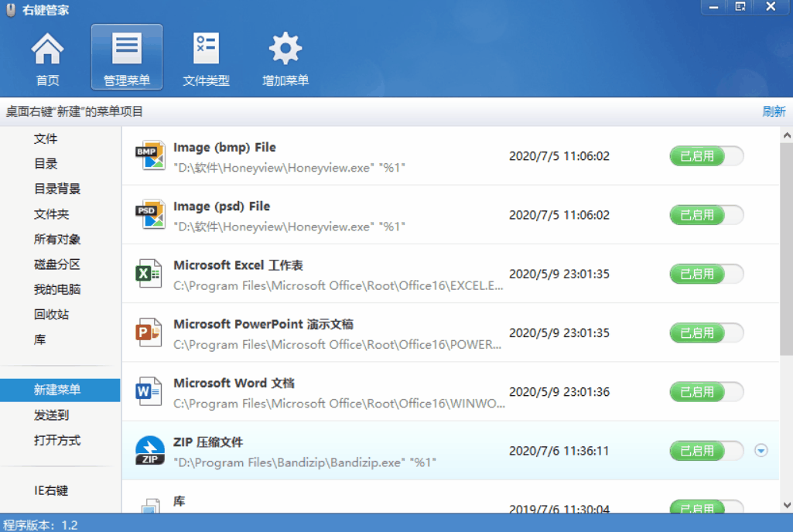The image size is (793, 532).
Task: Disable the Microsoft Word 文档 entry
Action: click(x=706, y=391)
